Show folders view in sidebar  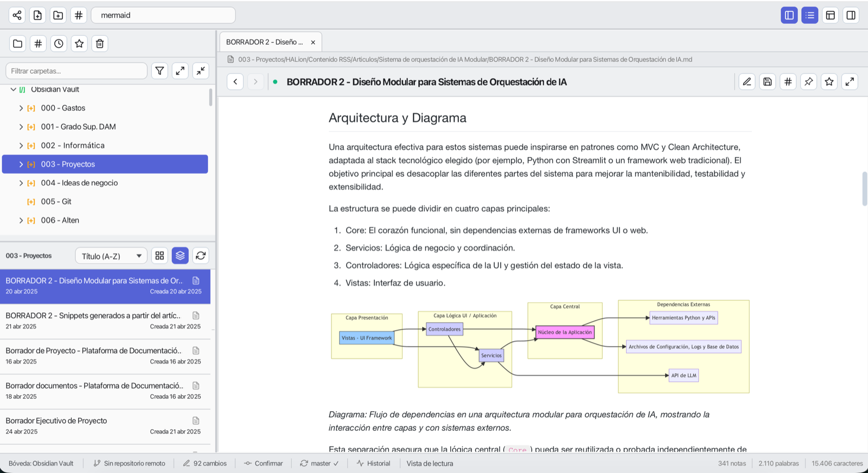click(x=18, y=43)
